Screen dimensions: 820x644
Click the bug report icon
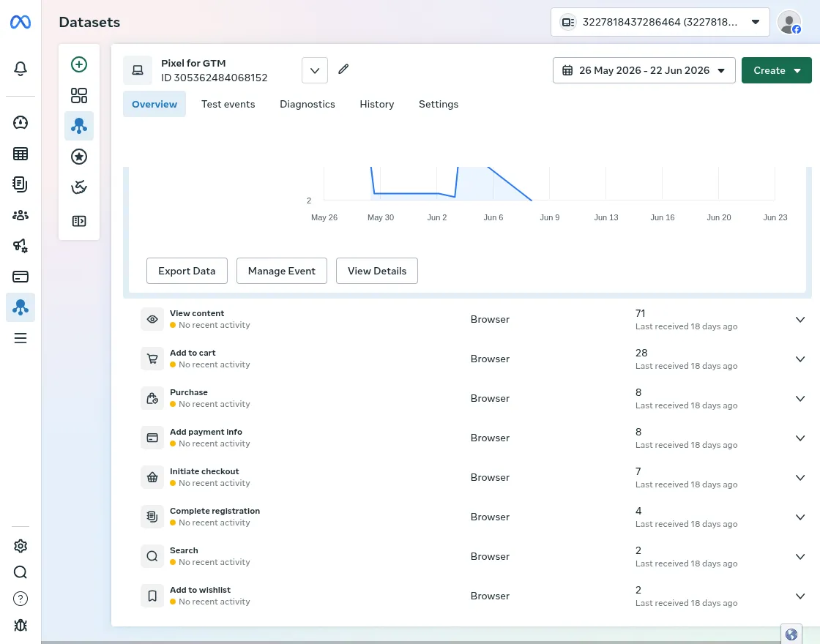[x=20, y=625]
